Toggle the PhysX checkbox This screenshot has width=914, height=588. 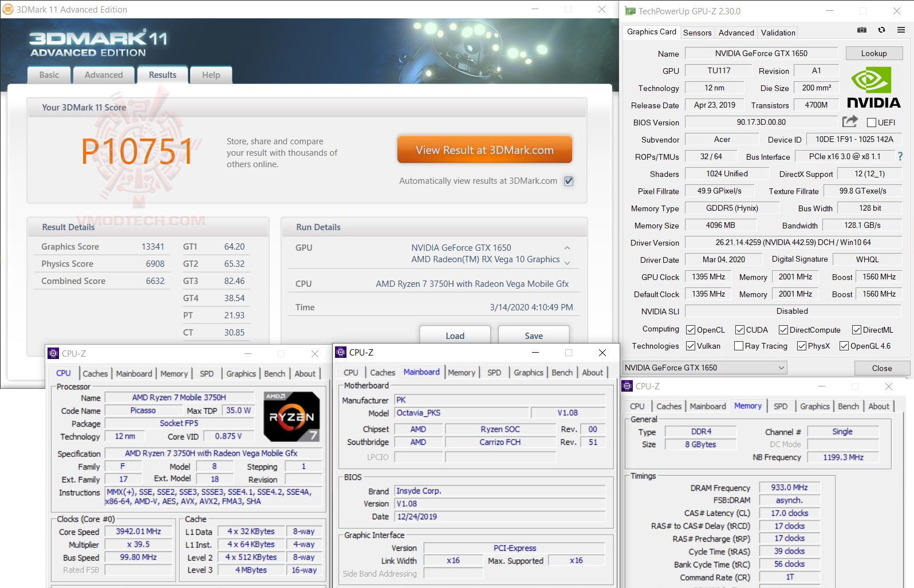point(802,346)
